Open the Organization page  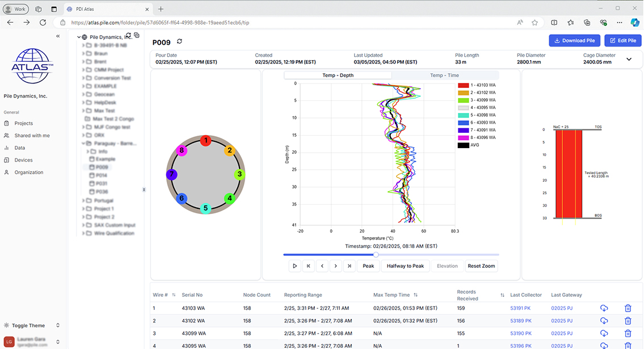click(29, 173)
